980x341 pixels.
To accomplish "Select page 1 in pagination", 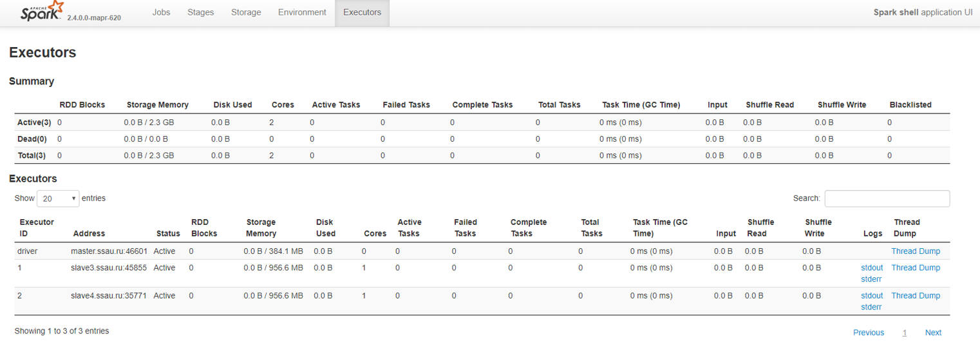I will pos(904,333).
